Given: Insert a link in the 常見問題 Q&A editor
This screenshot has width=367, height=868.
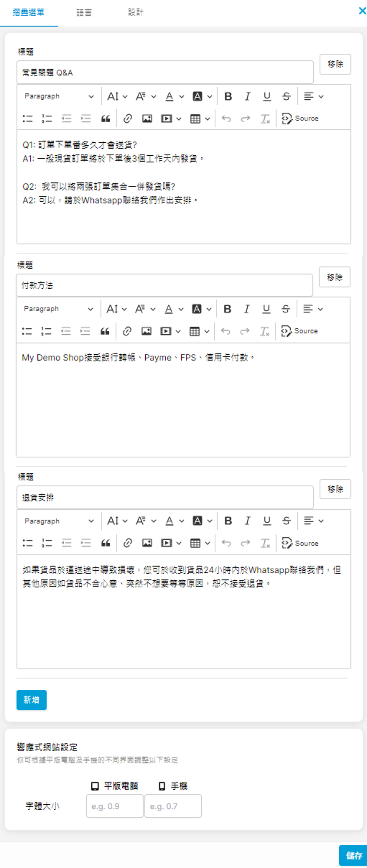Looking at the screenshot, I should click(x=128, y=119).
